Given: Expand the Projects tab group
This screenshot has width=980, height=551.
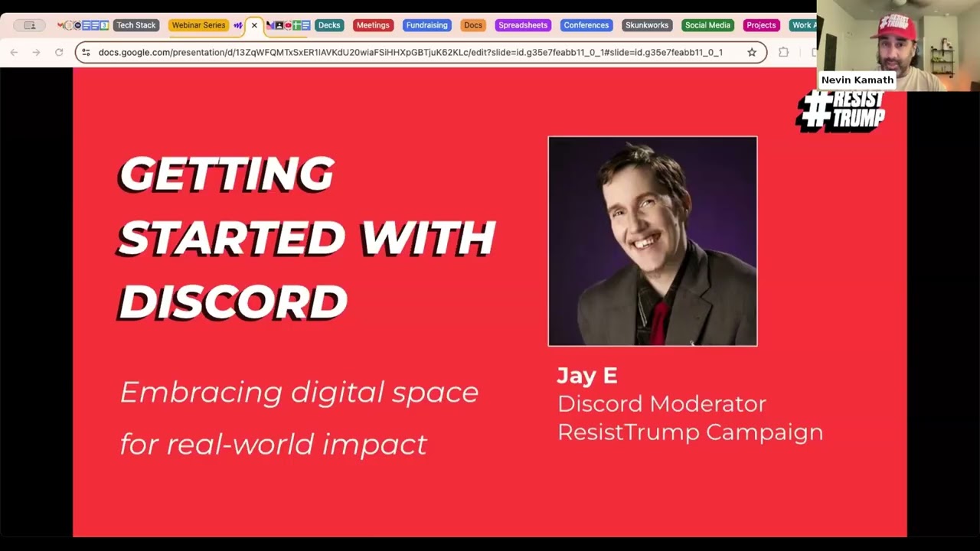Looking at the screenshot, I should [x=761, y=25].
